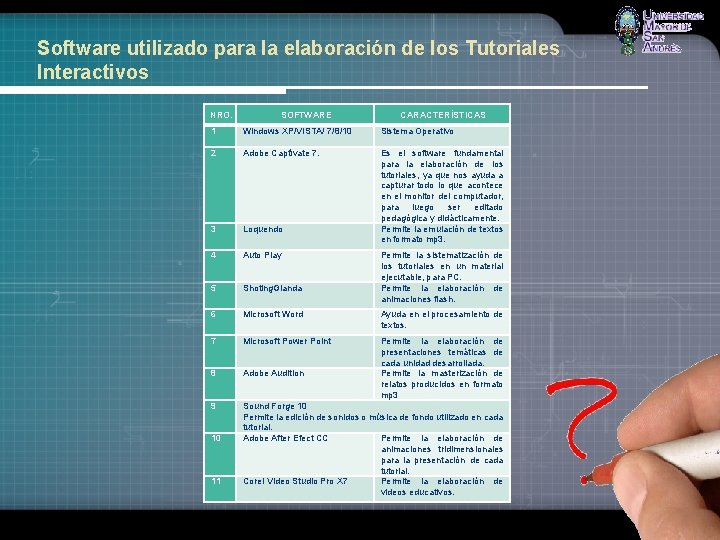Viewport: 720px width, 540px height.
Task: Select the 'Windows XP/VISTA/ 7/8/10' cell
Action: [305, 135]
